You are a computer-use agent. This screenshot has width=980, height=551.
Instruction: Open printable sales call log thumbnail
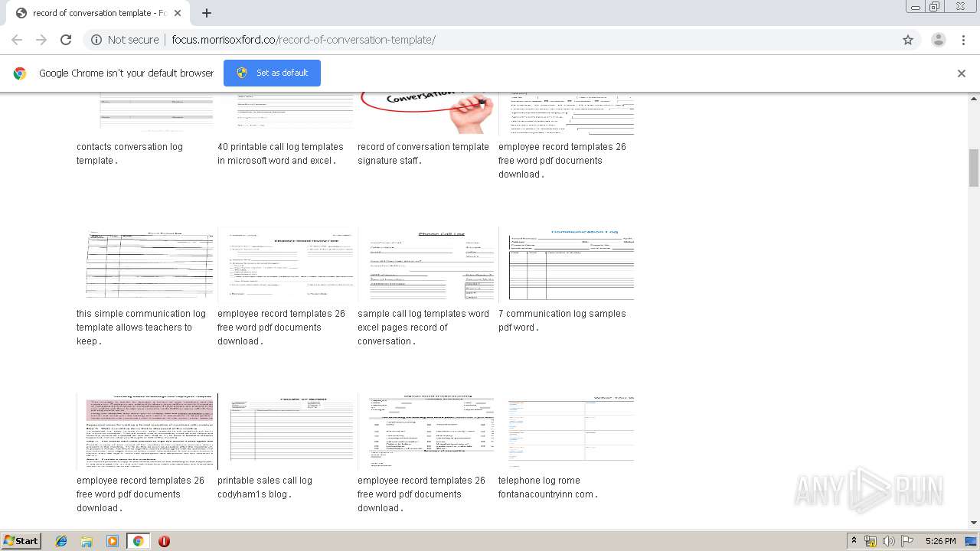tap(286, 432)
